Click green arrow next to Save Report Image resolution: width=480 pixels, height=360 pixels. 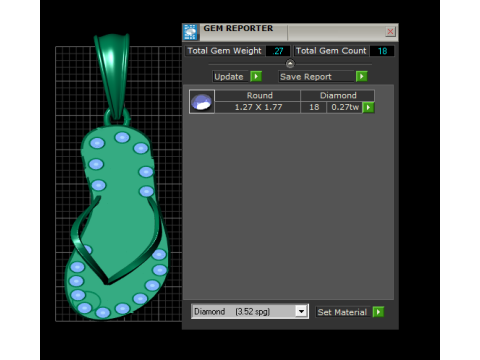click(x=361, y=76)
